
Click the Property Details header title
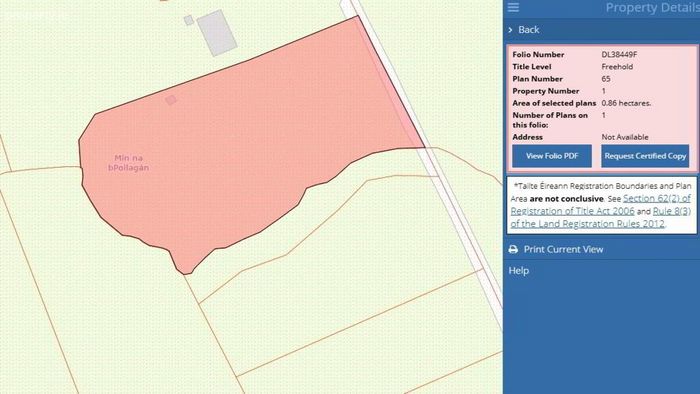[x=652, y=8]
